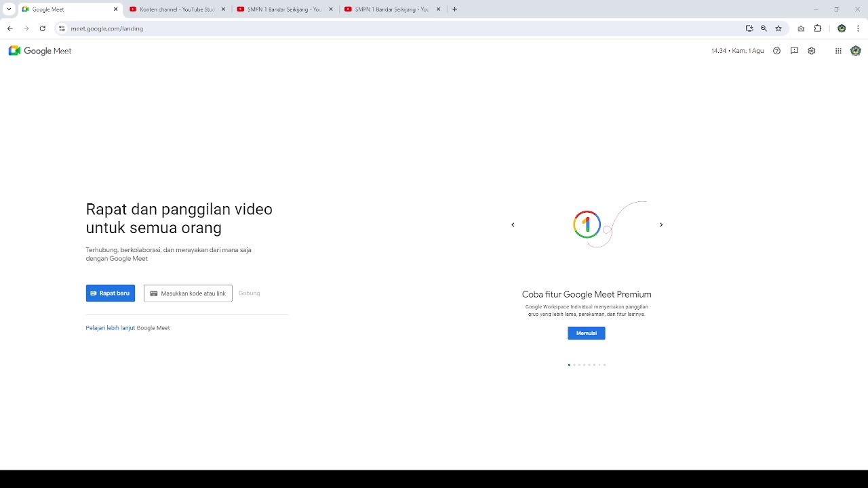
Task: Click browser forward arrow
Action: point(26,28)
